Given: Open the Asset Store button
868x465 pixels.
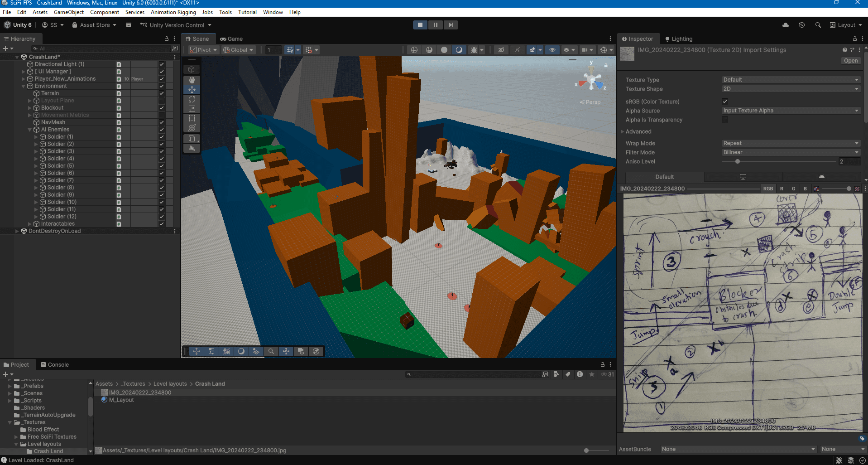Looking at the screenshot, I should click(x=94, y=25).
